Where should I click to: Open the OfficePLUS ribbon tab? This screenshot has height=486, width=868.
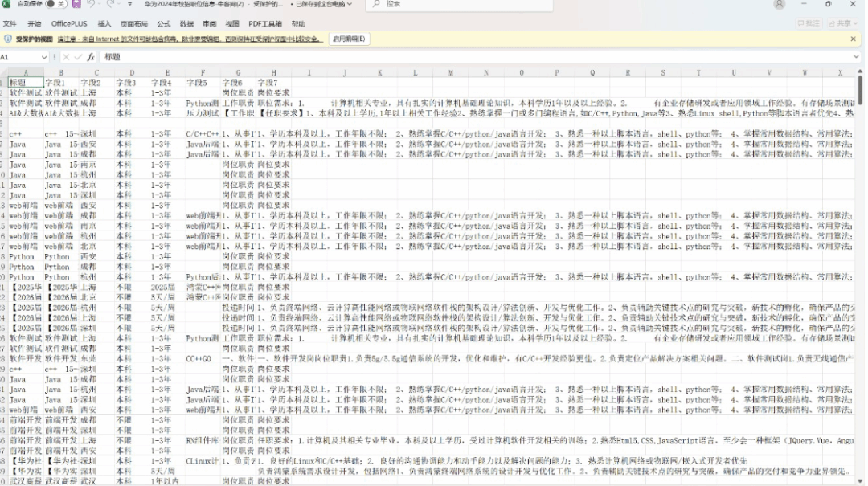69,24
